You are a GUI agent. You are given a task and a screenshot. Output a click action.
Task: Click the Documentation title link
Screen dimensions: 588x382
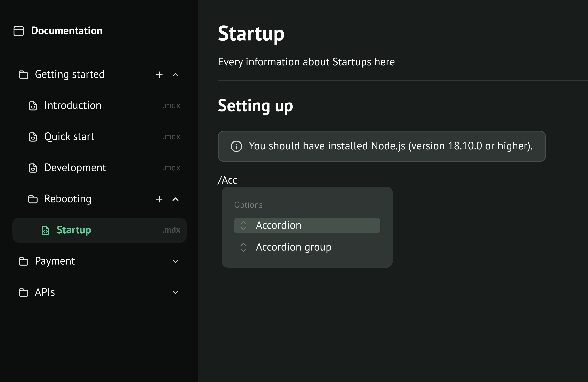pos(67,31)
